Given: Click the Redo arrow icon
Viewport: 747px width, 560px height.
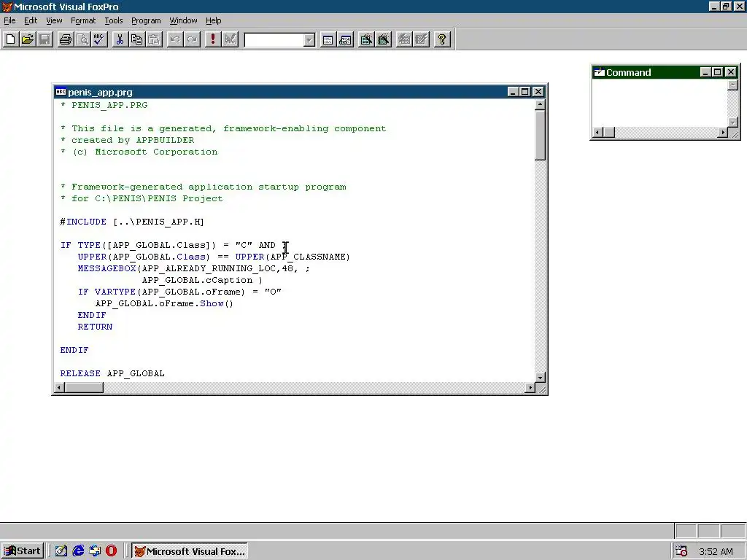Looking at the screenshot, I should 192,39.
